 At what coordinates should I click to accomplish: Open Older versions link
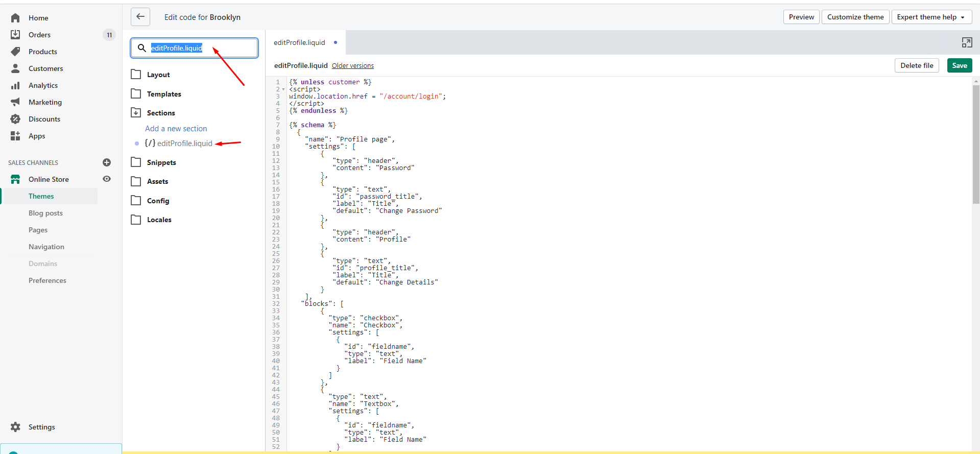353,66
